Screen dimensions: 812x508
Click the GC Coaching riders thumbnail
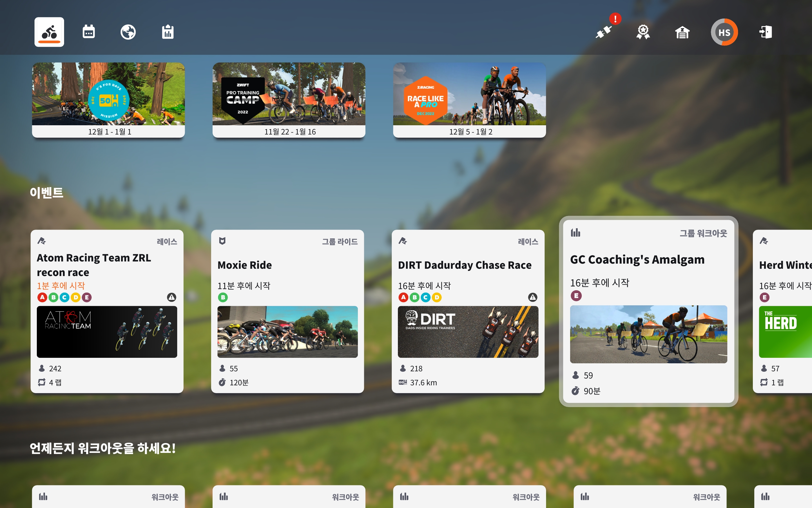click(x=648, y=334)
